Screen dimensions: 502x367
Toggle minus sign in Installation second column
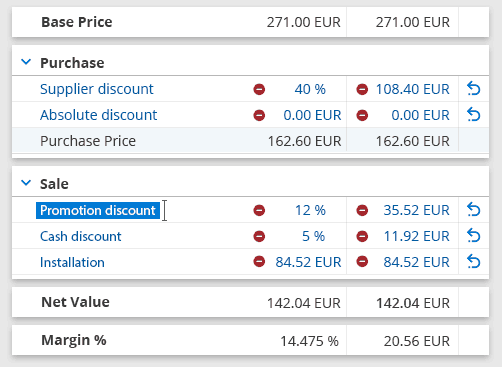tap(362, 262)
